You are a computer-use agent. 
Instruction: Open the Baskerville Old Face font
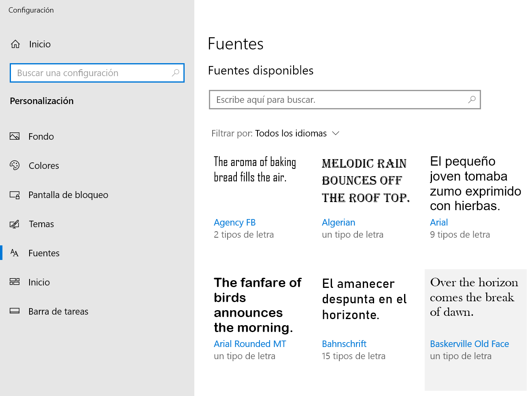[469, 344]
